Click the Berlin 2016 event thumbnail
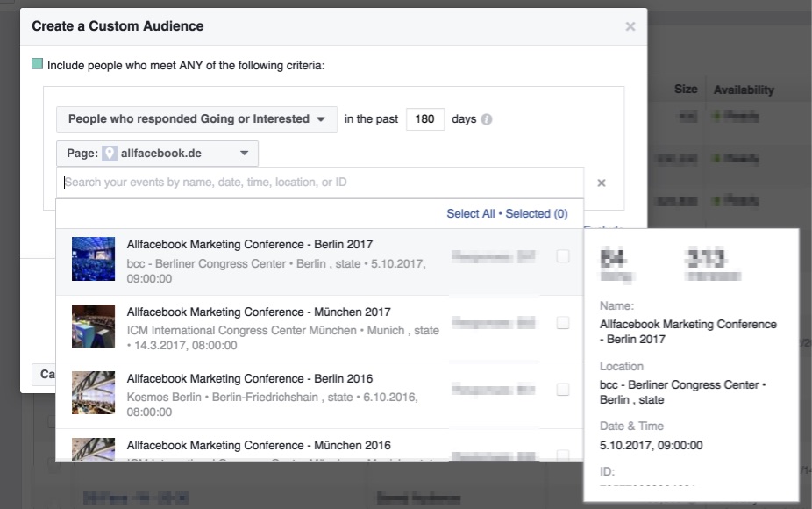812x509 pixels. tap(93, 392)
